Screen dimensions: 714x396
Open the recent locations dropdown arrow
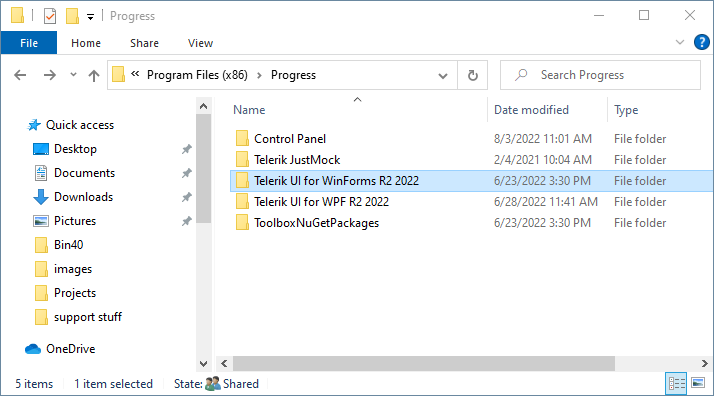click(73, 75)
